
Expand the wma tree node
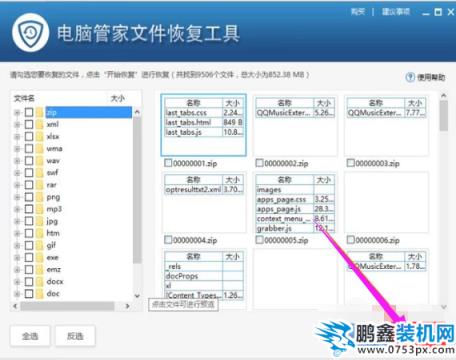[x=17, y=149]
